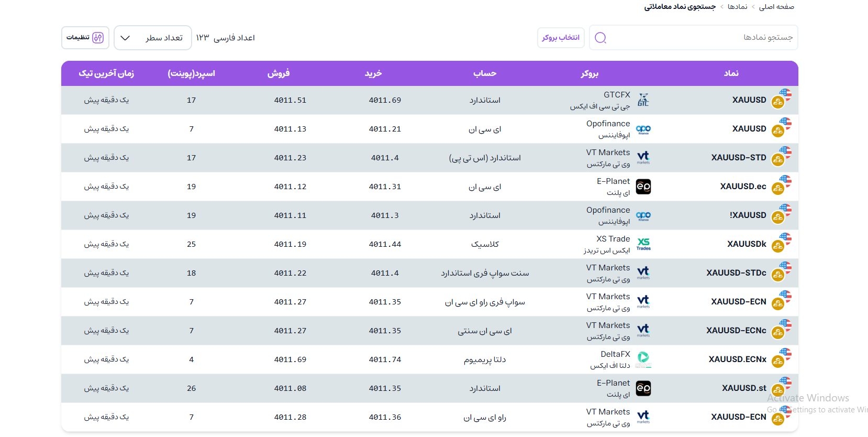Click gold-USD icon next to !XAUUSD
This screenshot has width=868, height=437.
782,214
